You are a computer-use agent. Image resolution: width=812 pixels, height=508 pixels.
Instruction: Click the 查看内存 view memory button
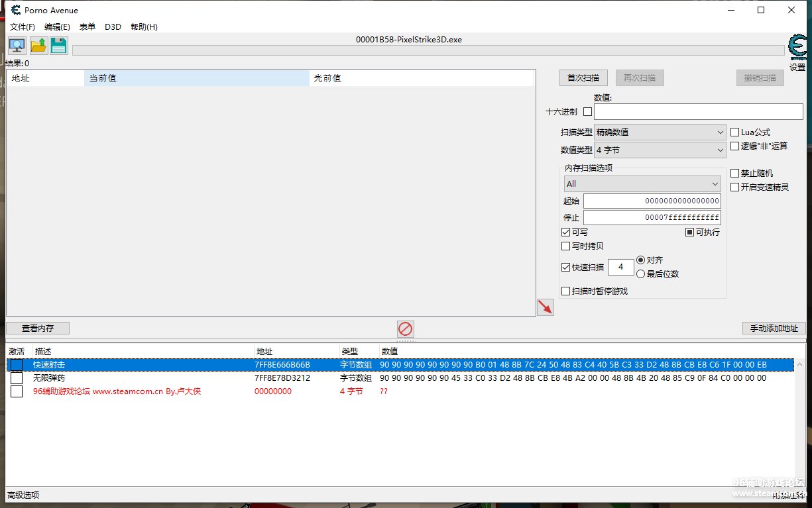pyautogui.click(x=38, y=329)
